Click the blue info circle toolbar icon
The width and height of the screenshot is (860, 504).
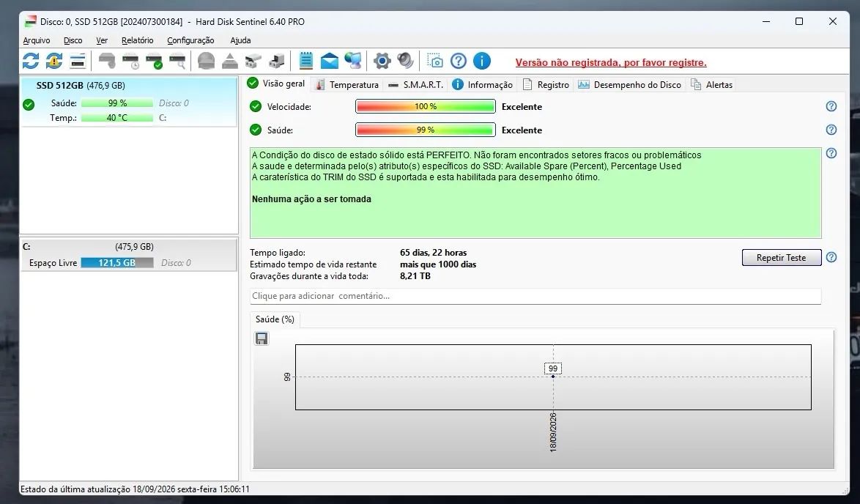point(482,61)
